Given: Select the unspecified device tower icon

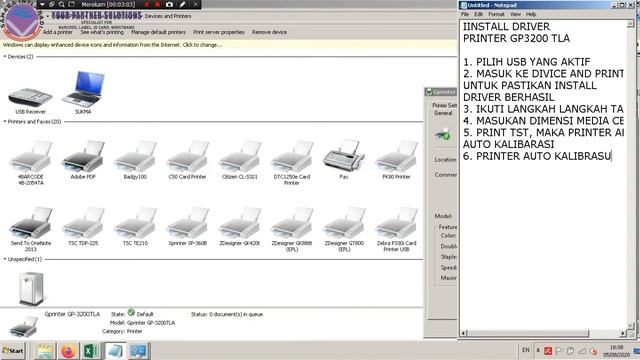Looking at the screenshot, I should pos(31,289).
